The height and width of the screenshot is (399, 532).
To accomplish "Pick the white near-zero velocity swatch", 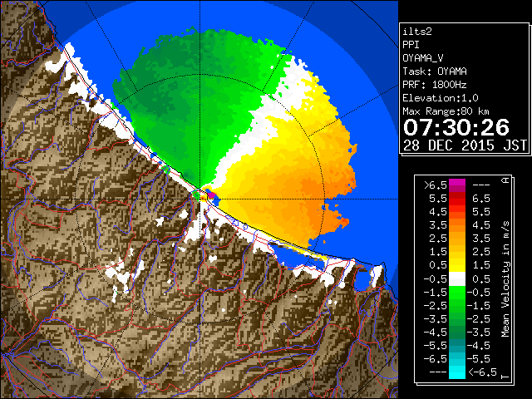I will [457, 279].
